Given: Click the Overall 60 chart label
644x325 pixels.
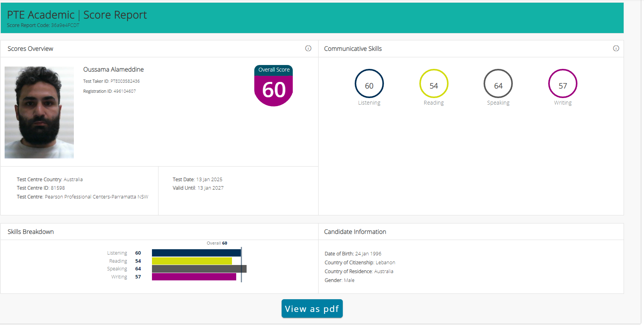Looking at the screenshot, I should (x=217, y=243).
